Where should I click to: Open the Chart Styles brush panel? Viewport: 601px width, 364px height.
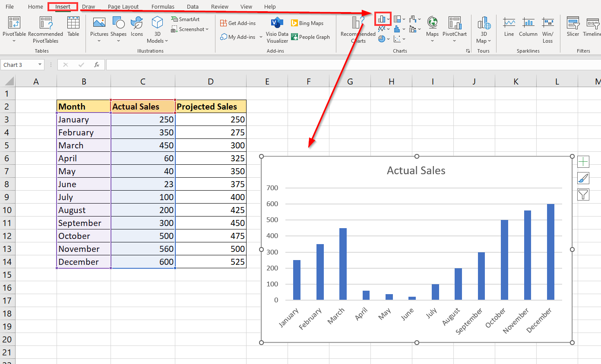(583, 178)
